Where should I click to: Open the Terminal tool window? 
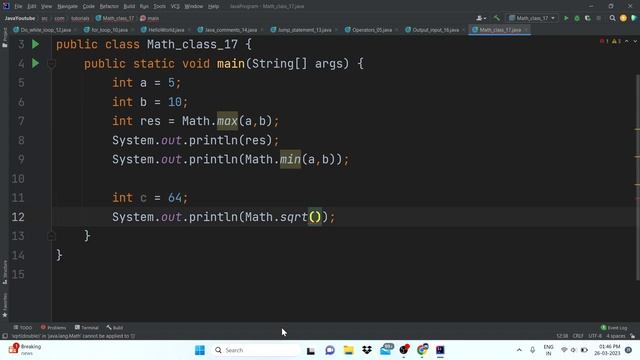click(x=87, y=327)
